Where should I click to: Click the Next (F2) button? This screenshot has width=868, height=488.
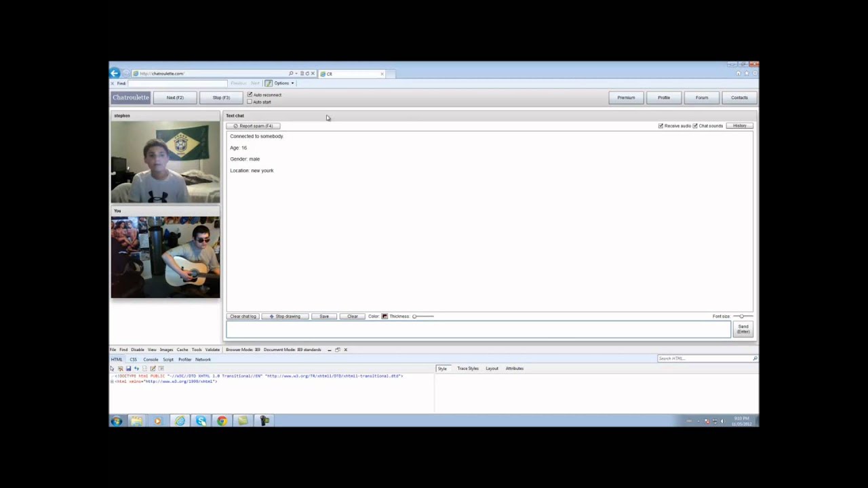pos(175,98)
